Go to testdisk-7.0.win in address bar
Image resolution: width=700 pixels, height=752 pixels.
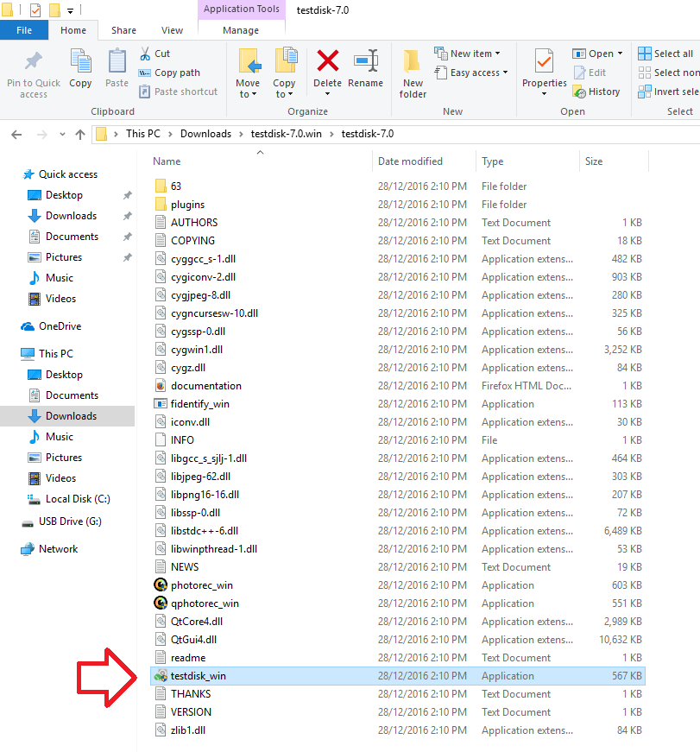287,134
